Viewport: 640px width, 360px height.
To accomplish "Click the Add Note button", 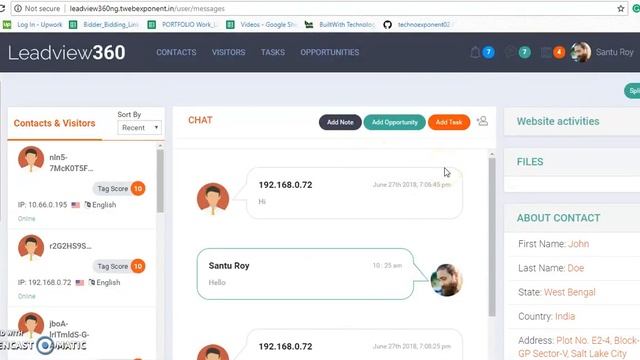I will pyautogui.click(x=340, y=122).
